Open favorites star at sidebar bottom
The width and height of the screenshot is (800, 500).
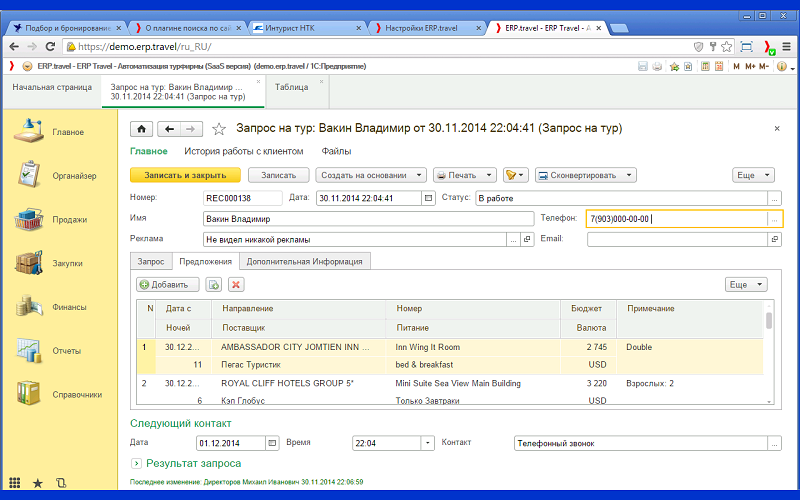point(38,483)
